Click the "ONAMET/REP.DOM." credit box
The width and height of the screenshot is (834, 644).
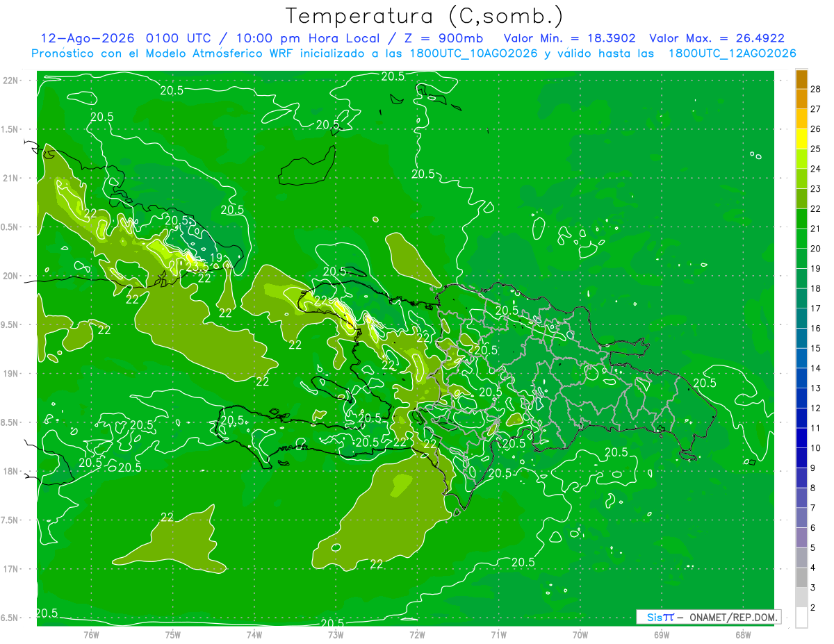pyautogui.click(x=709, y=617)
